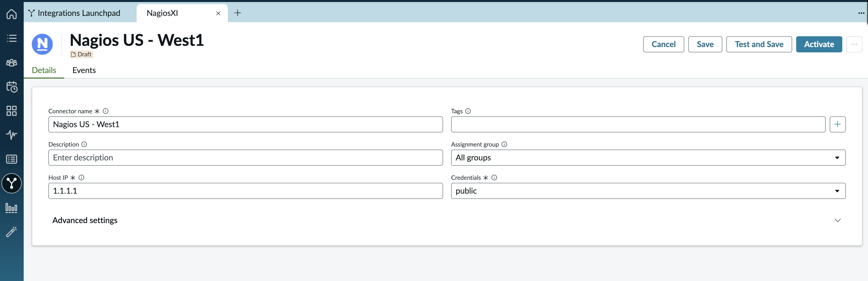The height and width of the screenshot is (281, 868).
Task: Open a new tab with plus icon
Action: click(x=238, y=13)
